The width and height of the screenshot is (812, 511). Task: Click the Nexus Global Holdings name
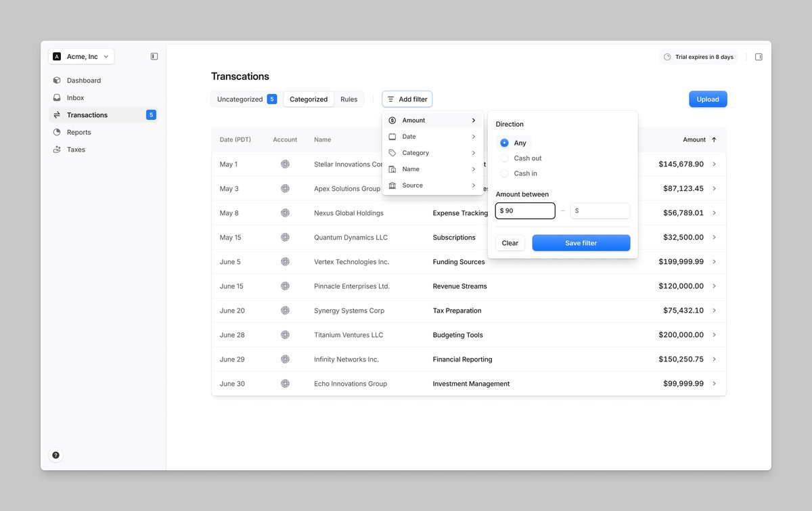point(348,213)
